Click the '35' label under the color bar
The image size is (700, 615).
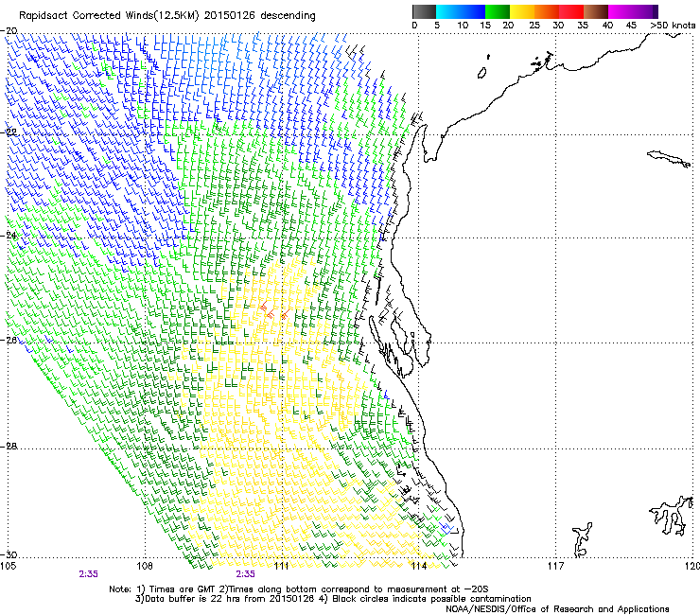click(x=583, y=26)
